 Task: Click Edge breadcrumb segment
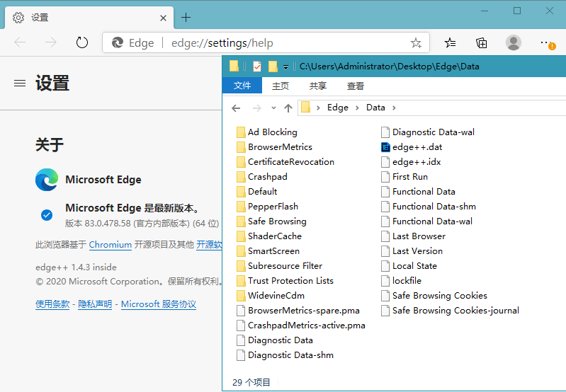pos(337,108)
